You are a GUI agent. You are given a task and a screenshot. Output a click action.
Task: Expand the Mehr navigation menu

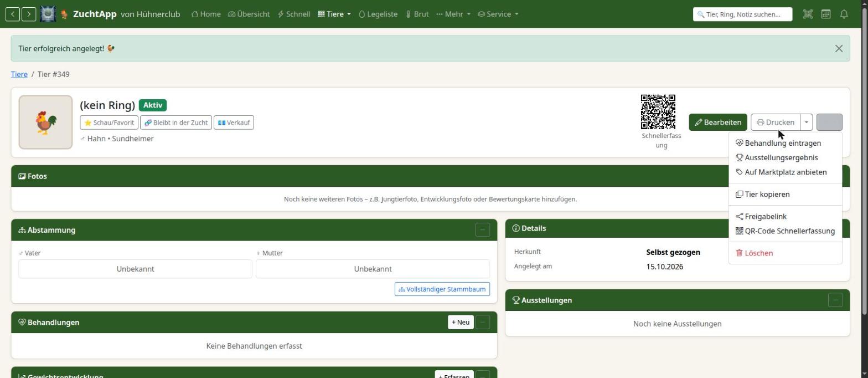point(453,14)
